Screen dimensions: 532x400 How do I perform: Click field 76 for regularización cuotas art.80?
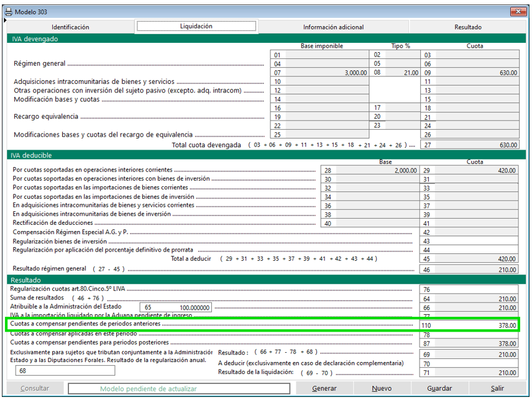(x=469, y=289)
